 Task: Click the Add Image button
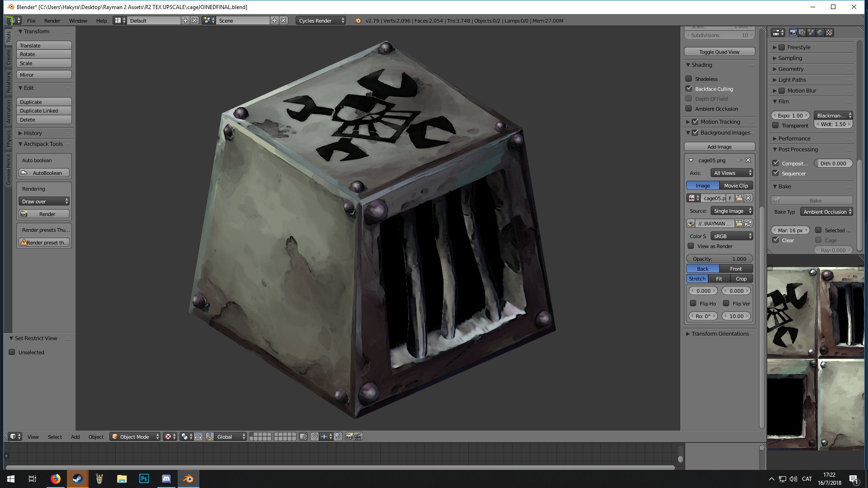(719, 146)
